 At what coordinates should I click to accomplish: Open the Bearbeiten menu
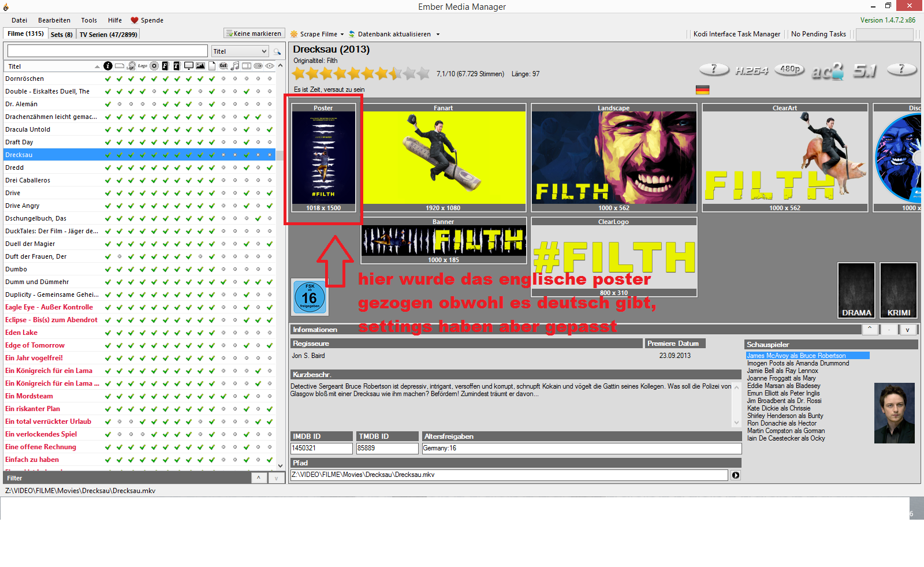[54, 20]
